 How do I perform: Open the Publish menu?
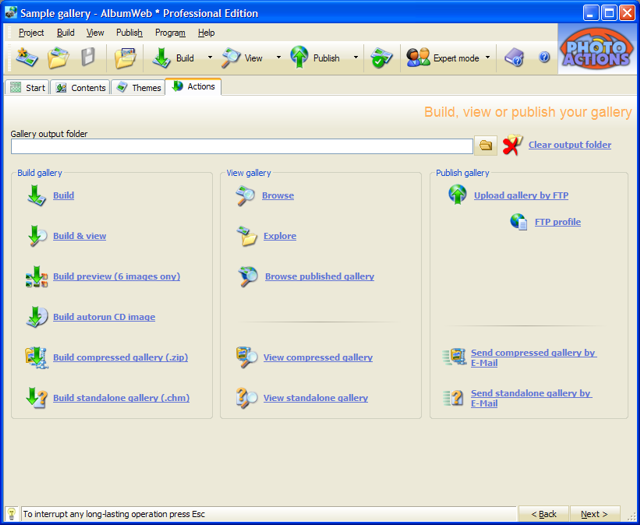[129, 33]
